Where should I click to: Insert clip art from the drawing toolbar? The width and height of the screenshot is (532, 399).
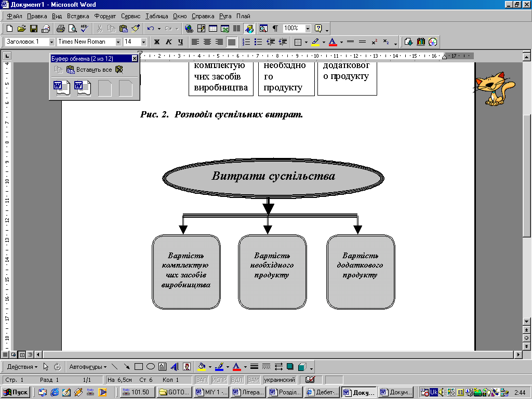coord(187,366)
